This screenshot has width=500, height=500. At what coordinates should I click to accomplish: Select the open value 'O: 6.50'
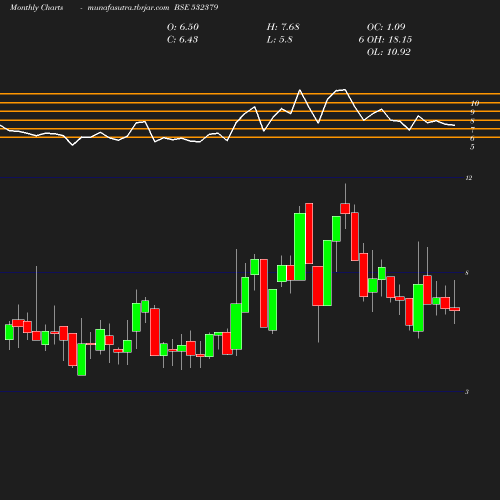coord(183,27)
